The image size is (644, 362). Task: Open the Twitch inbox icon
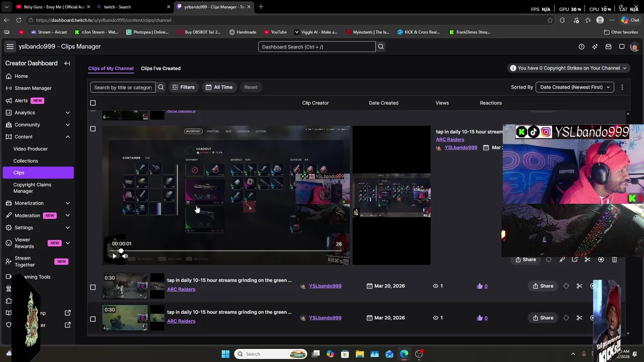608,47
